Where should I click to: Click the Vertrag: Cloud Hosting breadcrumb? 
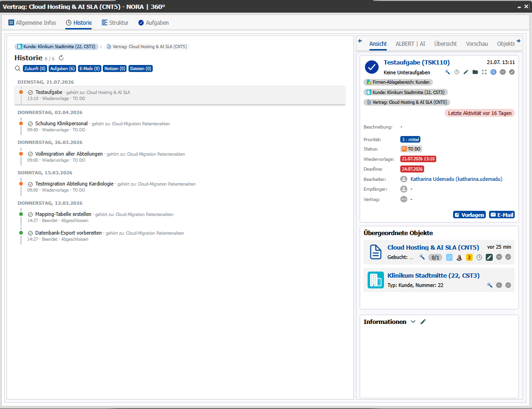(147, 46)
